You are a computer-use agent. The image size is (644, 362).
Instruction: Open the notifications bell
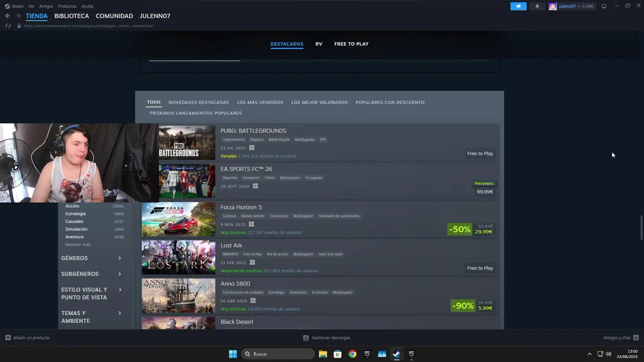pyautogui.click(x=537, y=6)
